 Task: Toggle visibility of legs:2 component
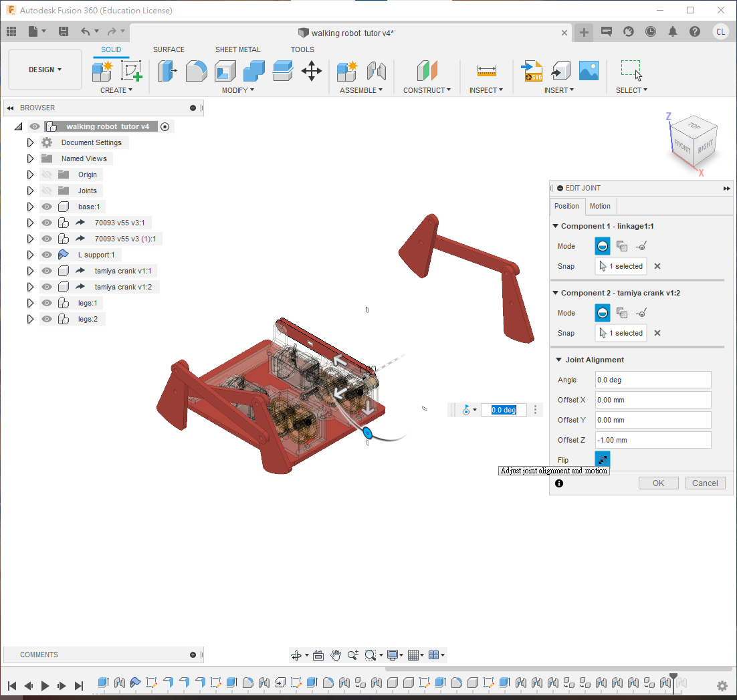(47, 319)
